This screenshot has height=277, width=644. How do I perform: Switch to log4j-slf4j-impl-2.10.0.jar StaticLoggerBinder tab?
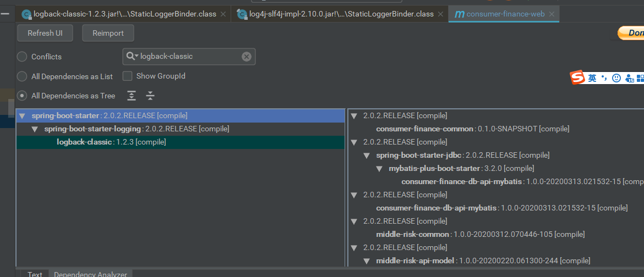coord(339,14)
